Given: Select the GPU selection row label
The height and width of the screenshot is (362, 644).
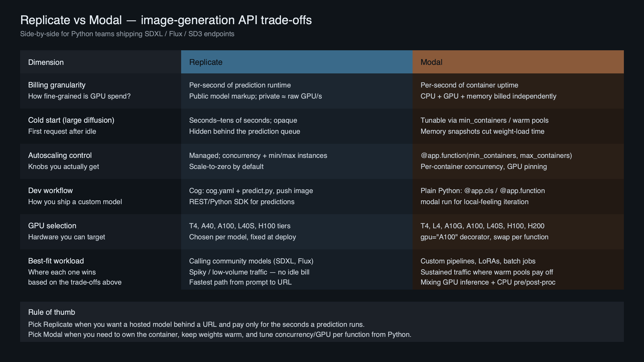Looking at the screenshot, I should pyautogui.click(x=52, y=226).
